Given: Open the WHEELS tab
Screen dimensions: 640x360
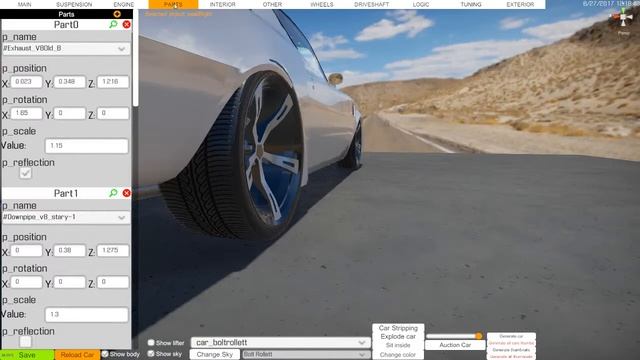Looking at the screenshot, I should tap(322, 4).
